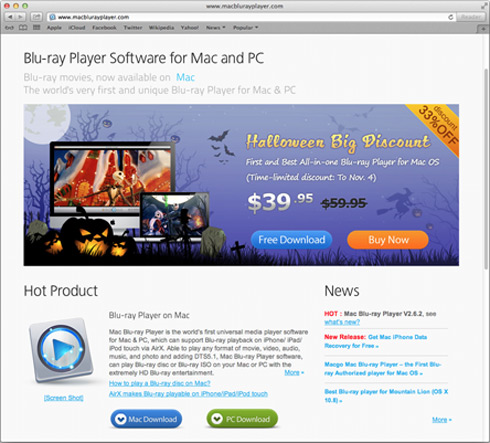Click the Safari forward arrow button

(x=20, y=17)
